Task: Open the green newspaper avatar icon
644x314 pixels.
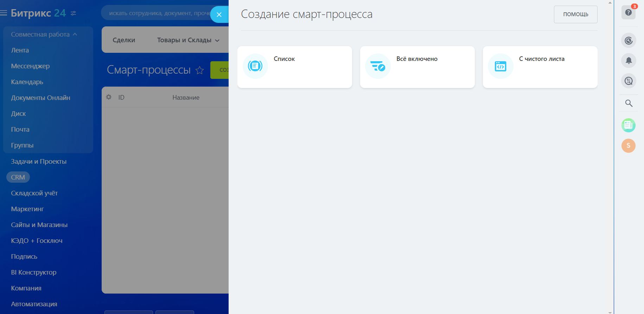Action: (629, 125)
